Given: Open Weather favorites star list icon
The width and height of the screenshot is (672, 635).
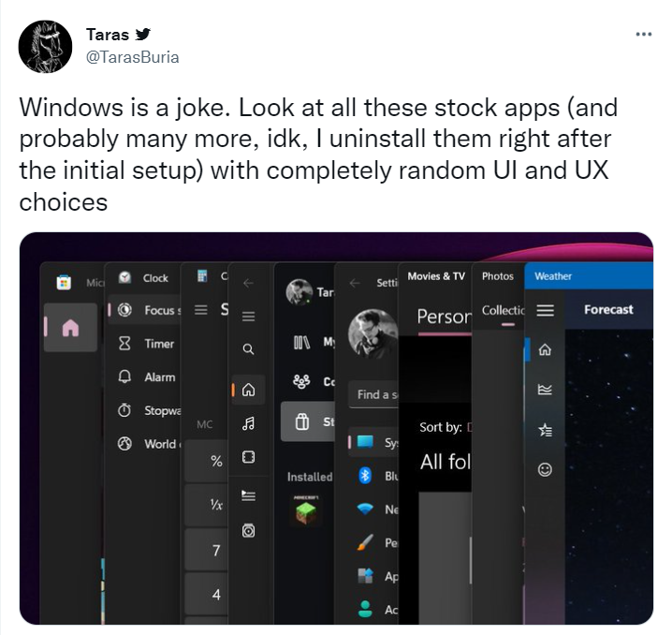Looking at the screenshot, I should 546,429.
